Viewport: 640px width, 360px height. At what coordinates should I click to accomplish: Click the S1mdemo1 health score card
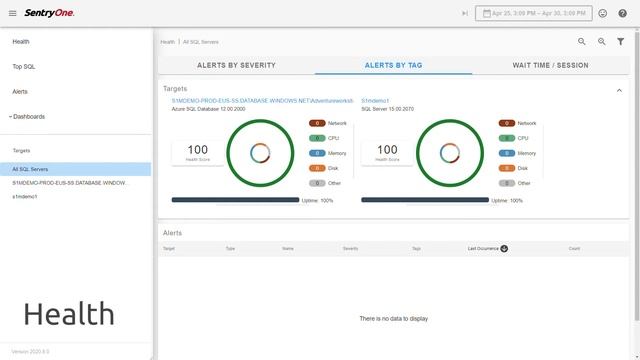387,153
